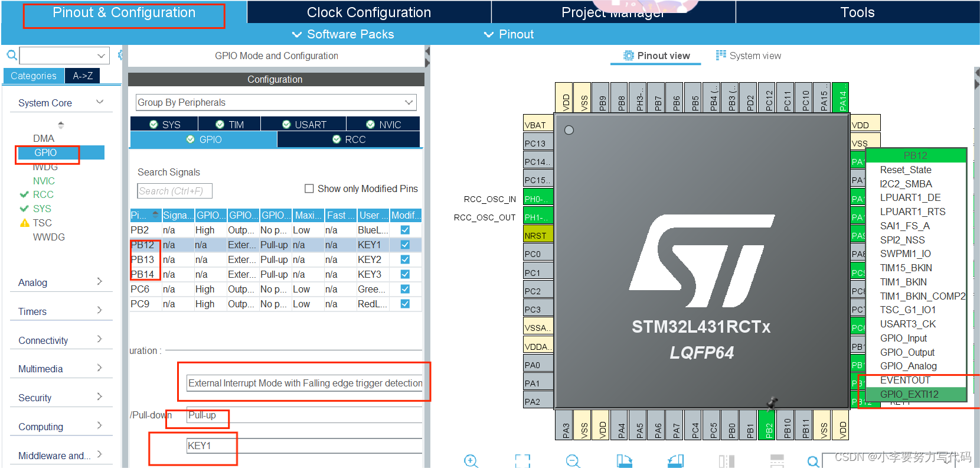Toggle Modified checkbox for KEY3 row
Viewport: 980px width, 468px height.
(x=405, y=274)
